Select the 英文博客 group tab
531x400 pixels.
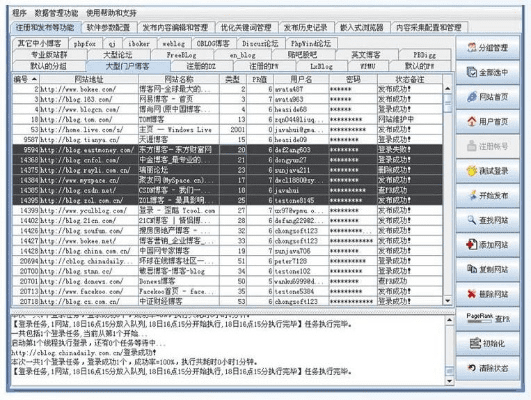pos(366,55)
